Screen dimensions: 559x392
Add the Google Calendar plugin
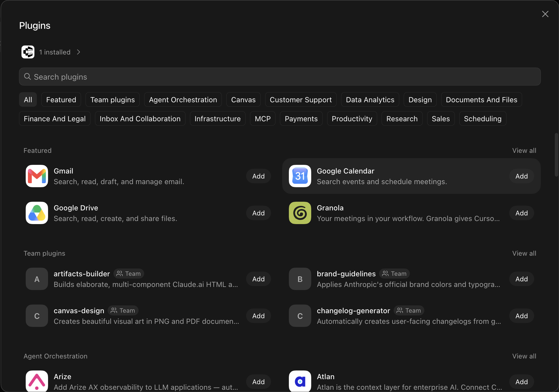522,176
